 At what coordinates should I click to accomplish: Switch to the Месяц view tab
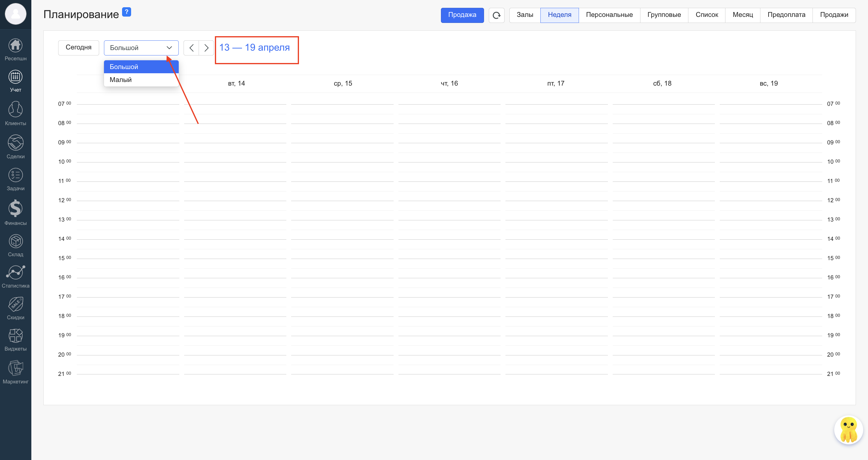tap(743, 15)
